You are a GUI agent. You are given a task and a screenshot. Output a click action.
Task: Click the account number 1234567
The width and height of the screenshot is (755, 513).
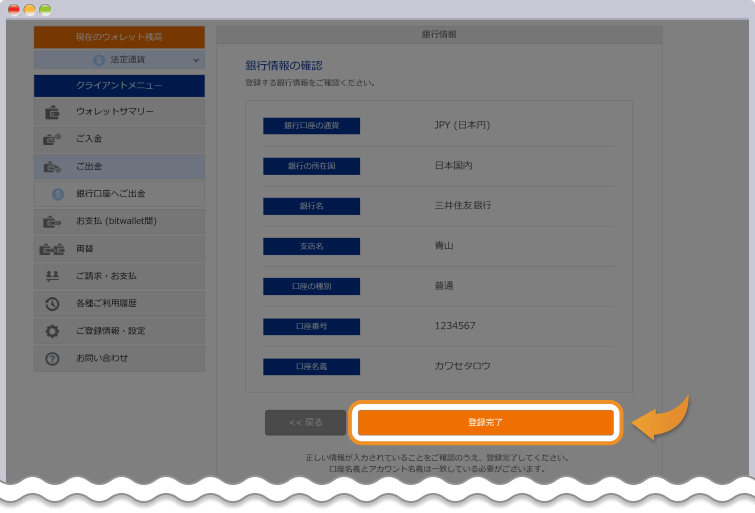point(455,326)
